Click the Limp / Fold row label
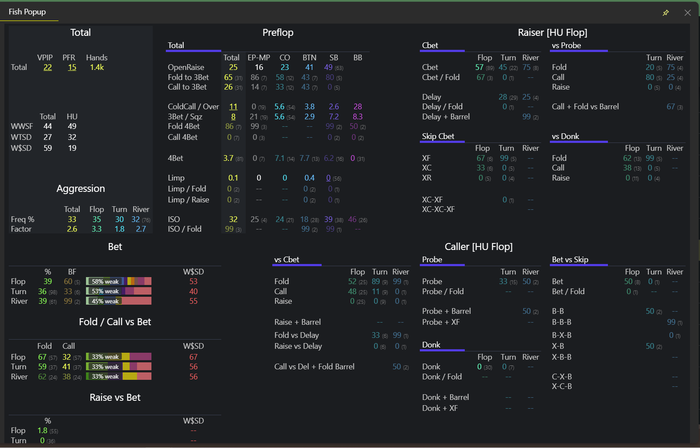Image resolution: width=700 pixels, height=448 pixels. point(187,189)
